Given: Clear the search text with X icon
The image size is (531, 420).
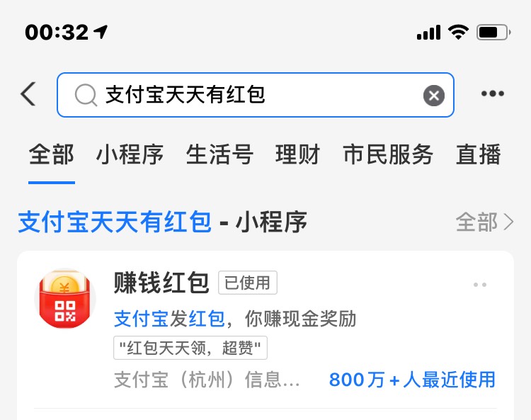Looking at the screenshot, I should tap(434, 96).
